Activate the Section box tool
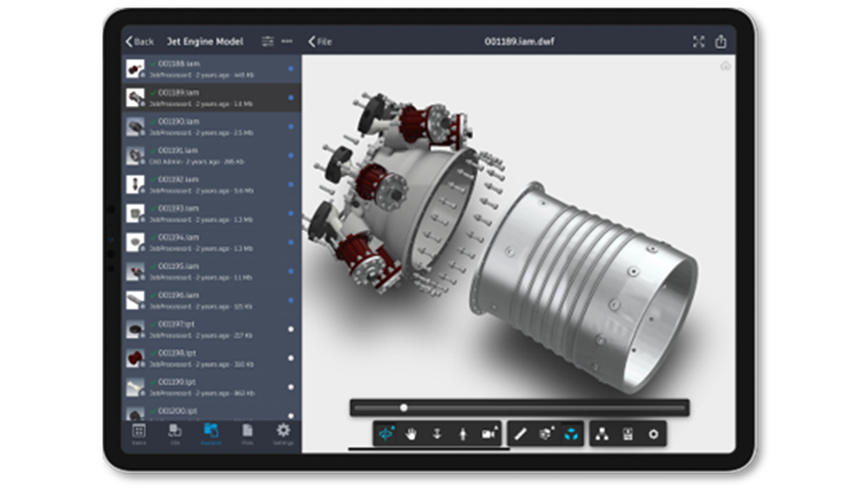The width and height of the screenshot is (868, 488). click(x=545, y=434)
